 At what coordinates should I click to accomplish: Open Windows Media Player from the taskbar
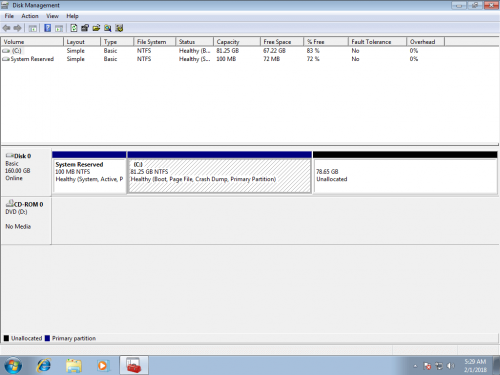103,366
